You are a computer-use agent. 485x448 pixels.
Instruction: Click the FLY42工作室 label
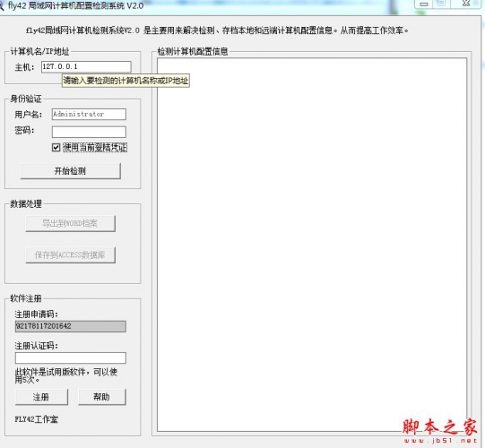37,419
